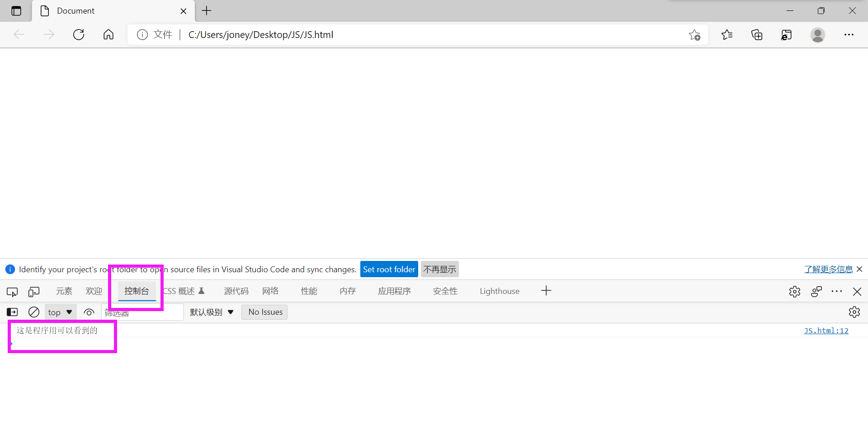Screen dimensions: 868x421
Task: Add this page to favorites
Action: click(694, 35)
